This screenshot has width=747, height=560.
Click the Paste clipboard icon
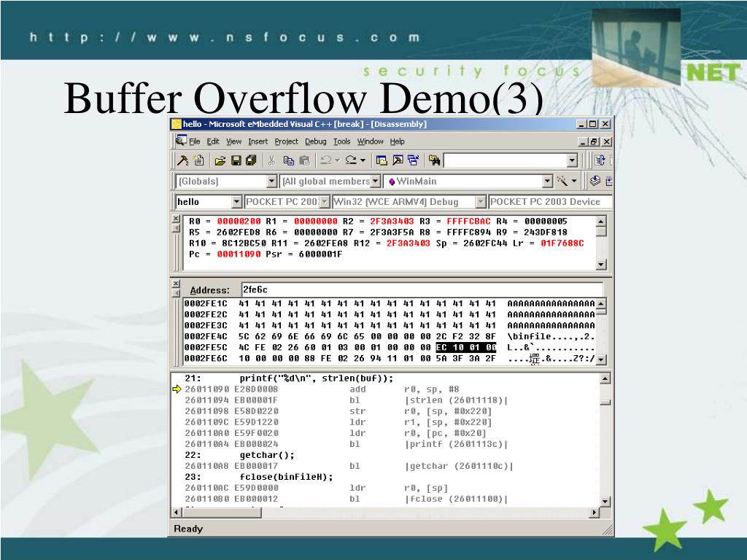pyautogui.click(x=304, y=160)
